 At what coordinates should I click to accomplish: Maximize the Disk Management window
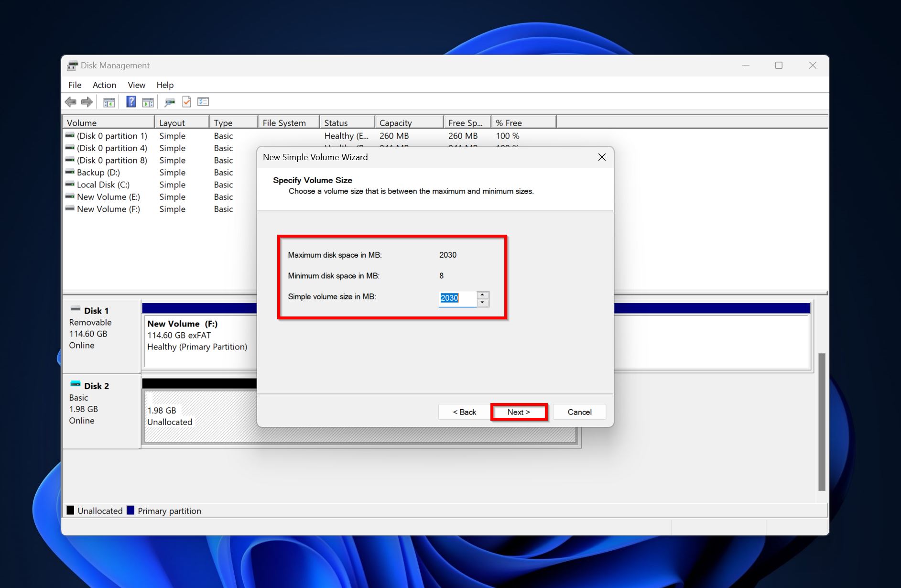(x=779, y=65)
